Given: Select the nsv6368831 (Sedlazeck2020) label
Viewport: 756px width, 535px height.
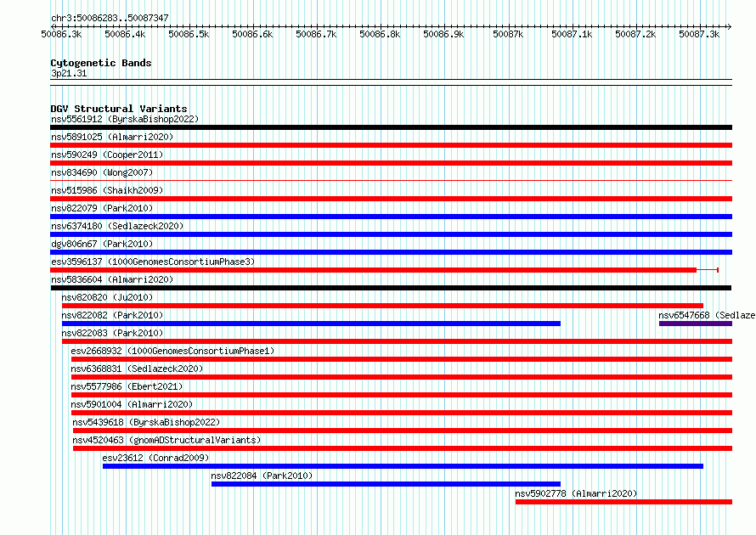Looking at the screenshot, I should point(137,369).
